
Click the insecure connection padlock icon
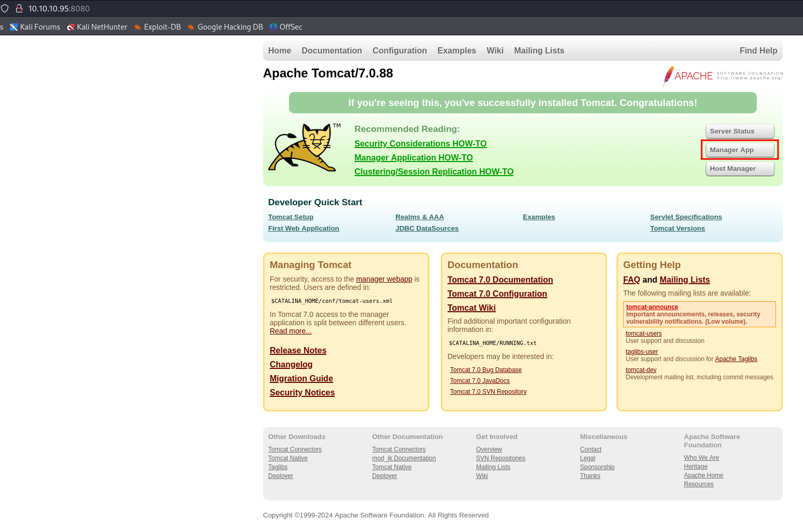click(19, 8)
